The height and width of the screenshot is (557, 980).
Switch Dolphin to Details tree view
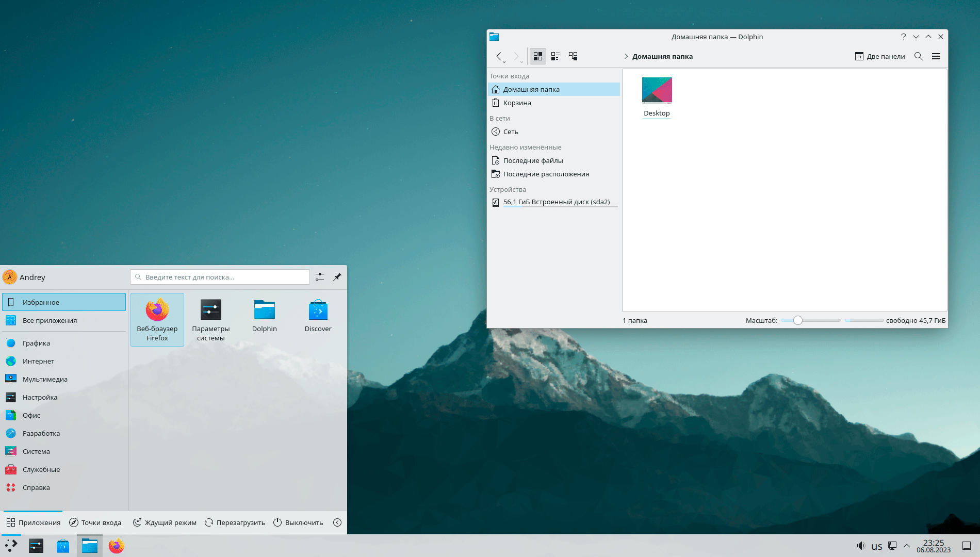573,56
